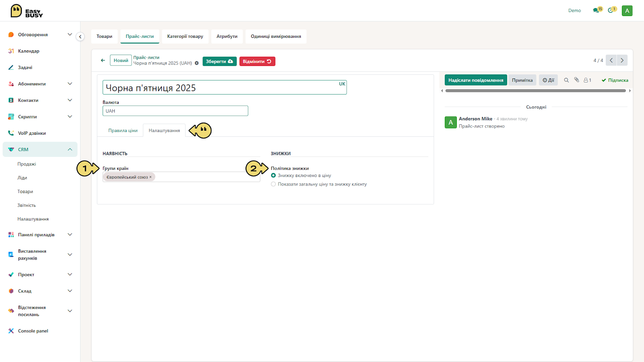The height and width of the screenshot is (362, 644).
Task: Click chatter horizontal scrollbar
Action: pos(535,91)
